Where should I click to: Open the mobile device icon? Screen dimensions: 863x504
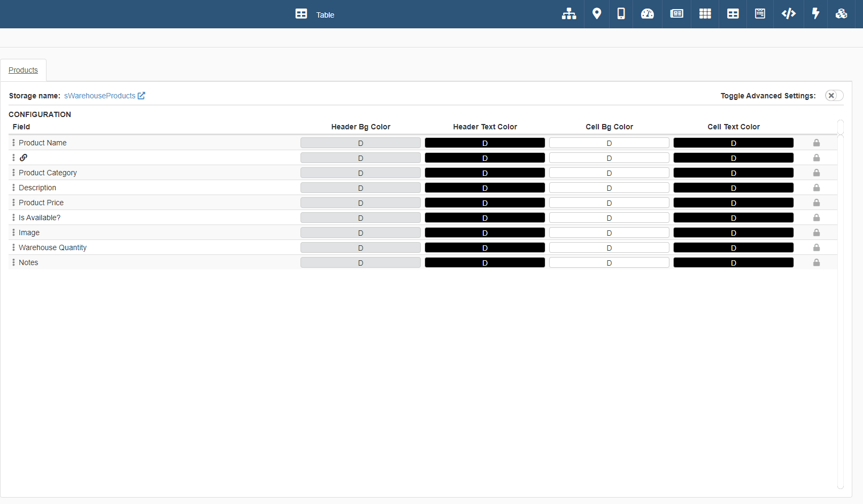pos(621,14)
